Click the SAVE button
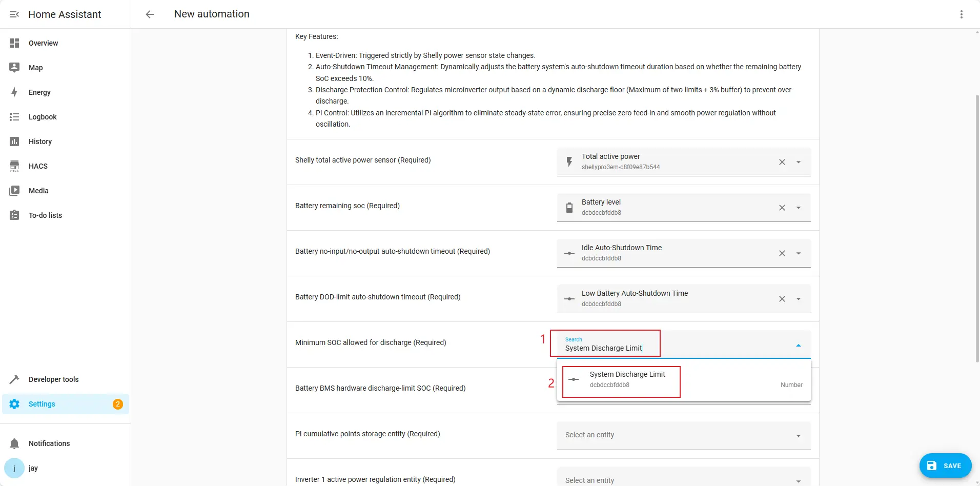This screenshot has width=980, height=486. 945,465
